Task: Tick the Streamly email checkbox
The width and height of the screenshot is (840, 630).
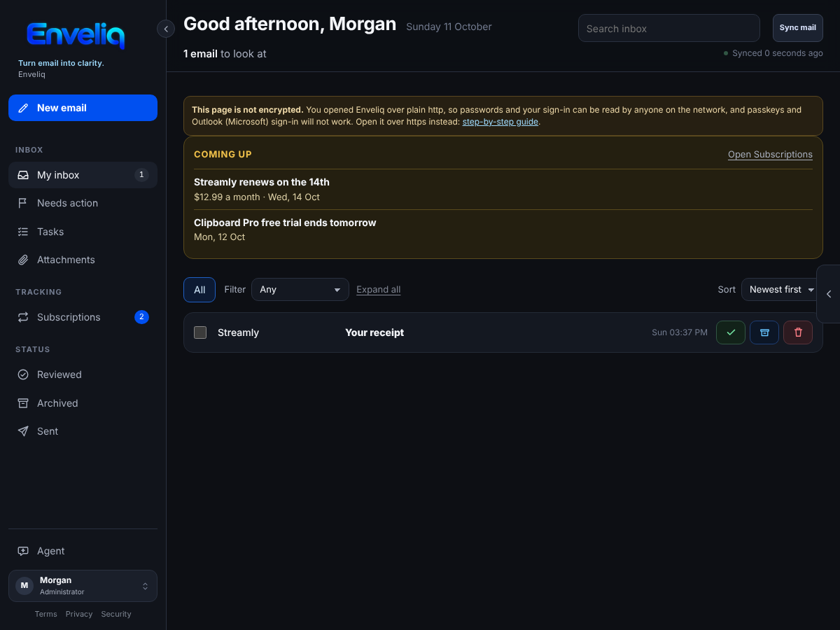Action: [200, 332]
